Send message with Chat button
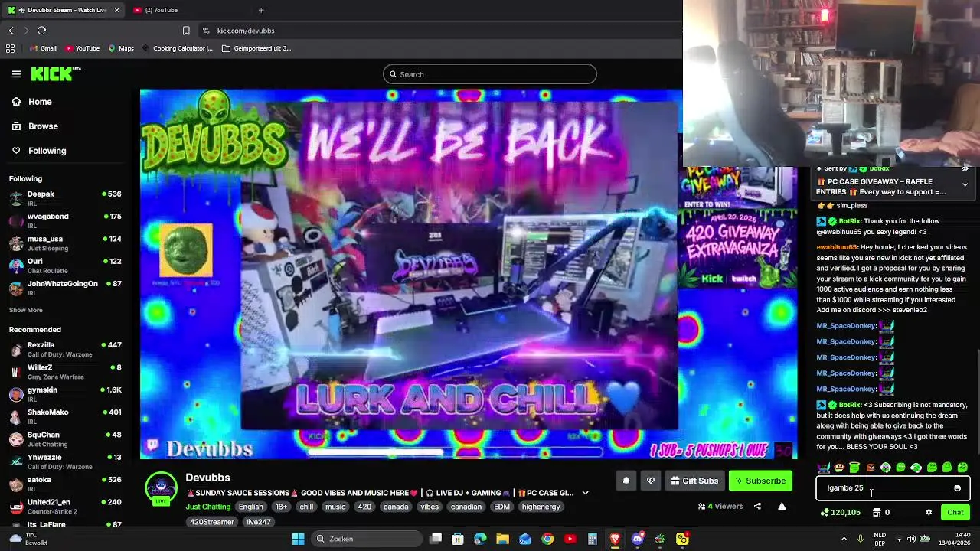 [955, 512]
